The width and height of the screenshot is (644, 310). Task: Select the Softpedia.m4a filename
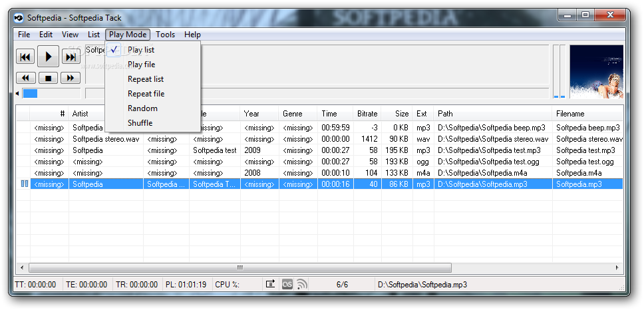click(x=579, y=173)
